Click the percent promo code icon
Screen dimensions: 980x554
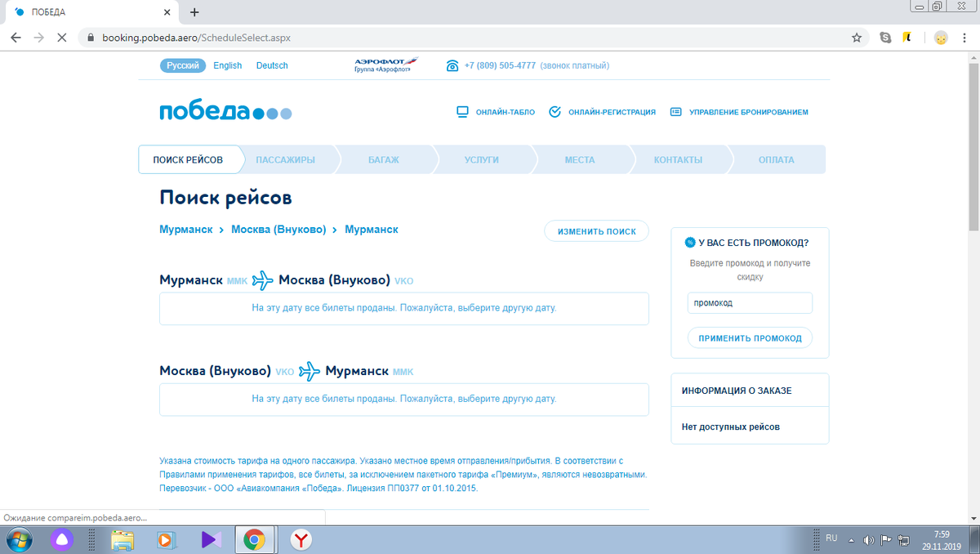(x=690, y=243)
